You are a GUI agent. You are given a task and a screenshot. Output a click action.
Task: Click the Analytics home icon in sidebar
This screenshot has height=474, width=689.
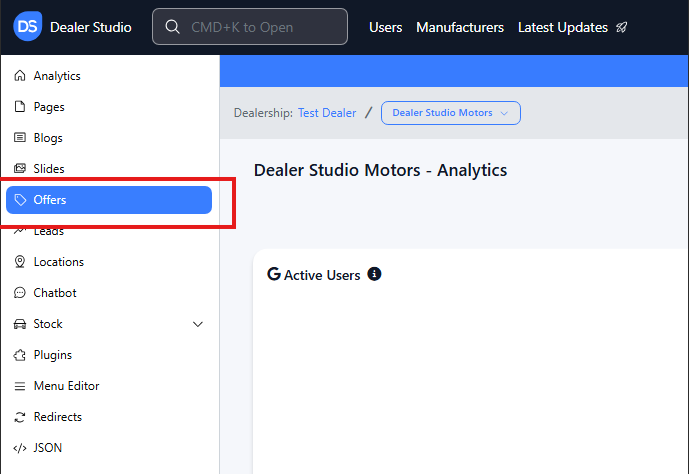click(19, 76)
